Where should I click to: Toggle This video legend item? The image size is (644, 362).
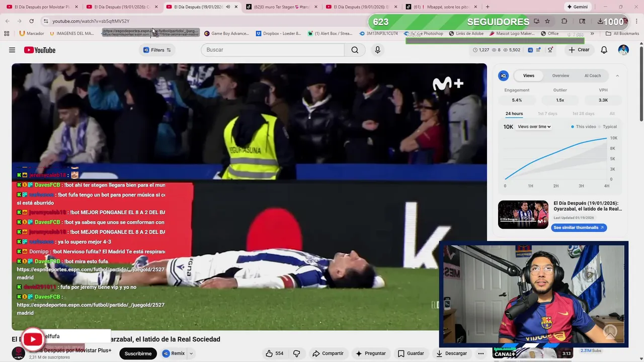(x=584, y=127)
